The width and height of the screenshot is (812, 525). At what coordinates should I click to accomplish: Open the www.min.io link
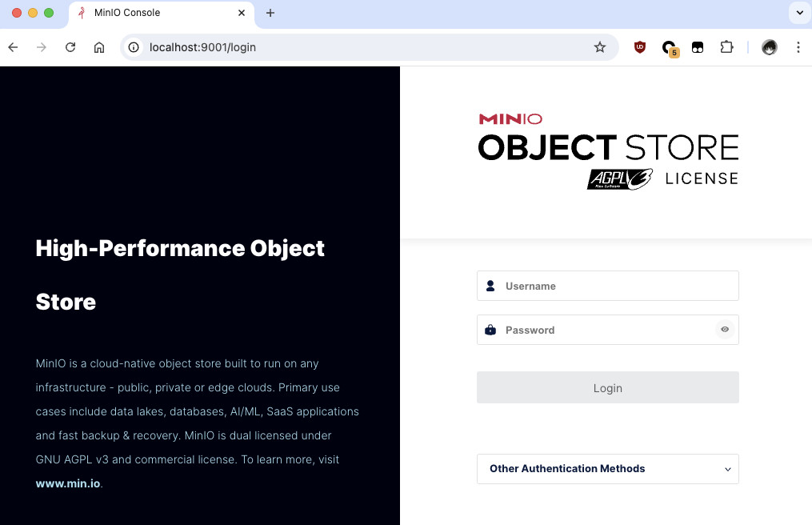click(x=68, y=483)
